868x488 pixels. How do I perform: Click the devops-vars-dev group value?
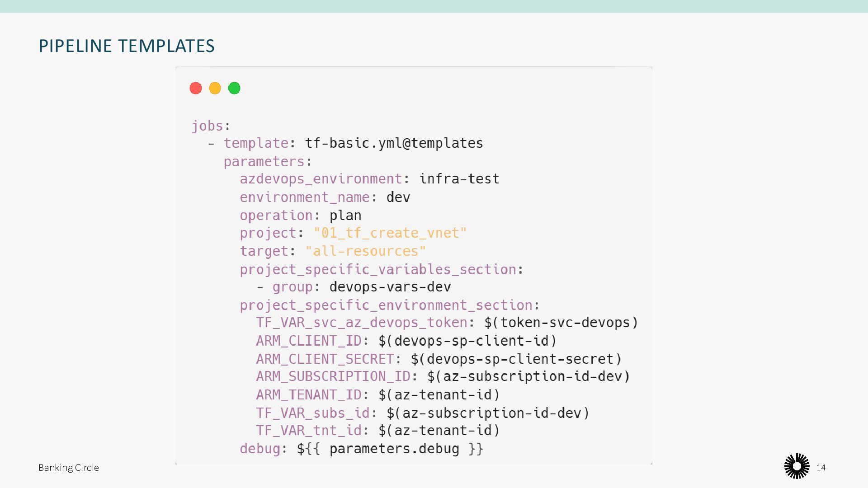(390, 287)
